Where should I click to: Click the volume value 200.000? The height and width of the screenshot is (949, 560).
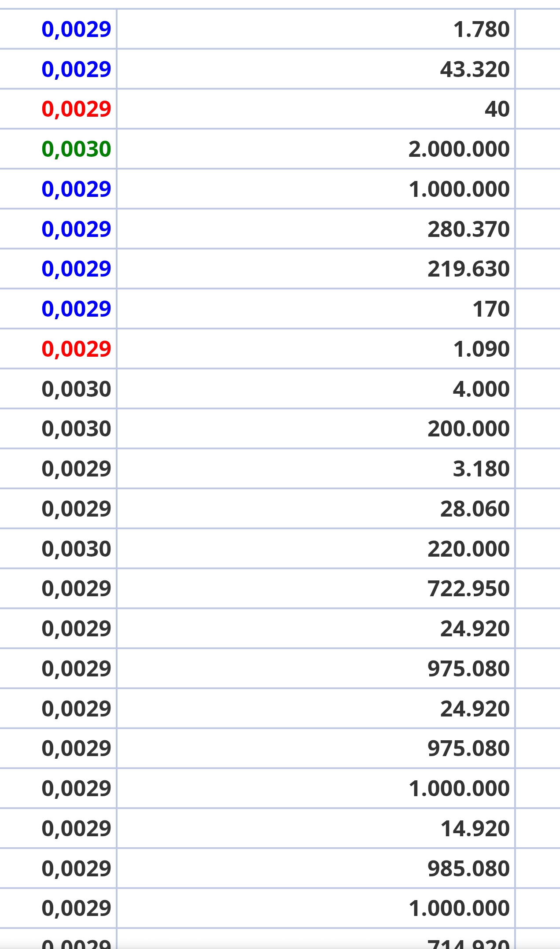[469, 428]
